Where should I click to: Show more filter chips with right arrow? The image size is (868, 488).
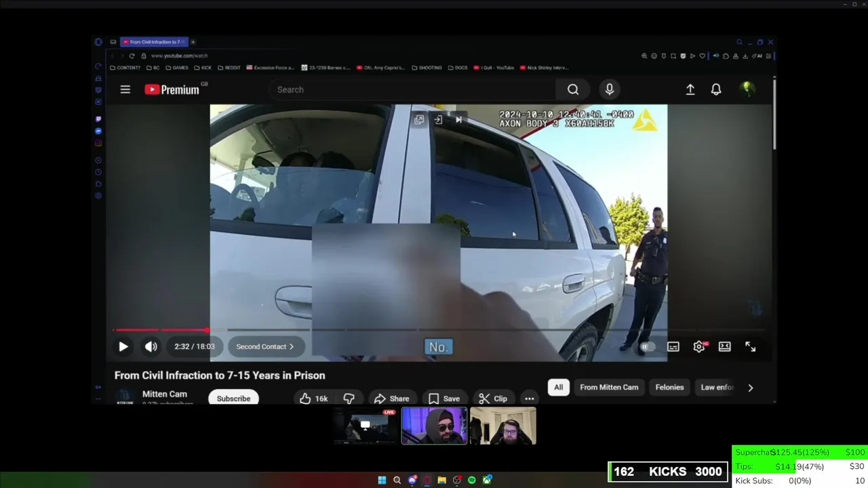click(x=751, y=388)
